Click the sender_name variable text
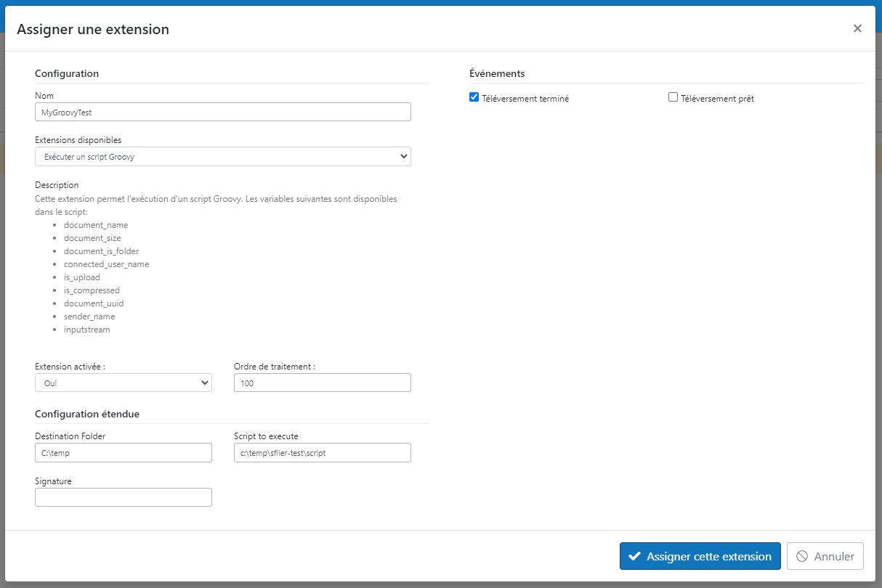The height and width of the screenshot is (588, 882). [x=89, y=317]
